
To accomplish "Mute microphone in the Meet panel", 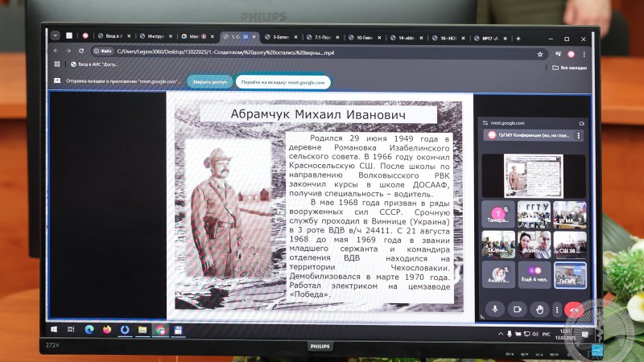I will tap(495, 308).
